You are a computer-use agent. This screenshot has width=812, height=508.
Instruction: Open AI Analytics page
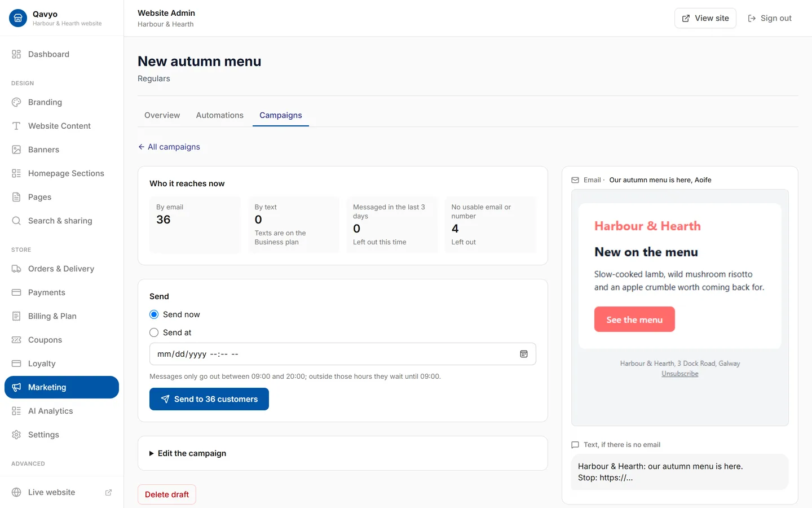point(61,411)
